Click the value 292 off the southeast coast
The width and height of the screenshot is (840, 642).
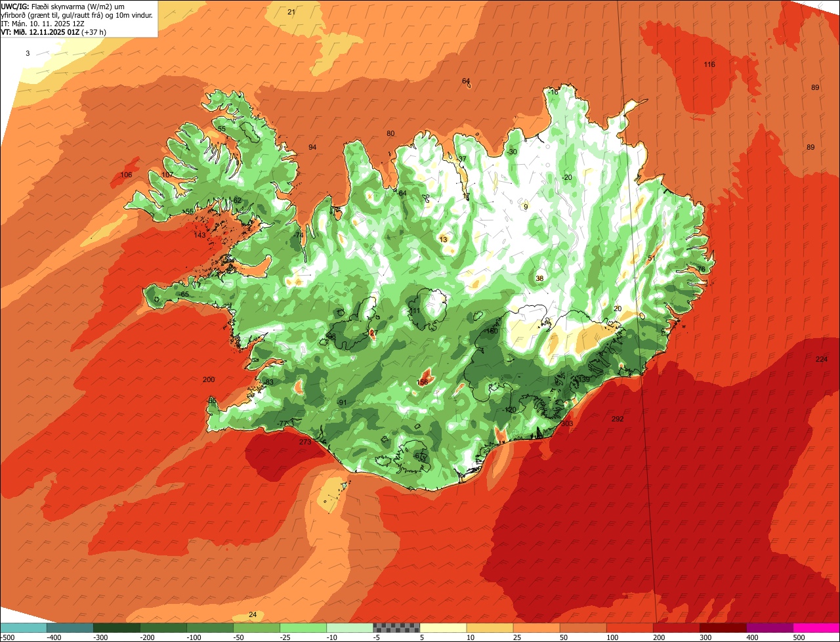click(618, 419)
